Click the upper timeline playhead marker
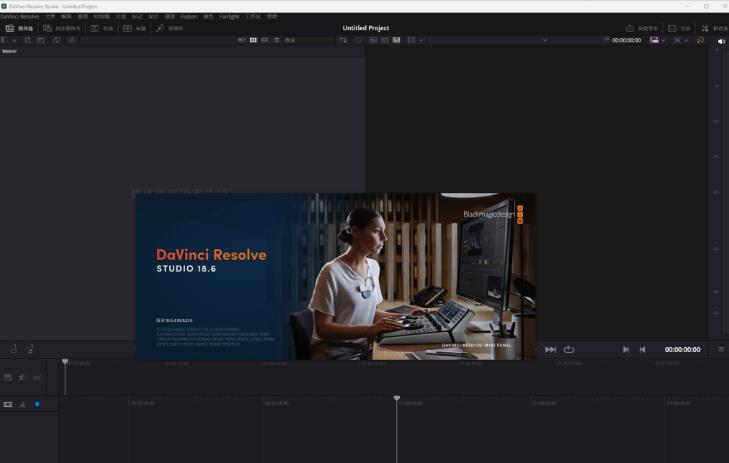Viewport: 729px width, 463px height. click(65, 361)
